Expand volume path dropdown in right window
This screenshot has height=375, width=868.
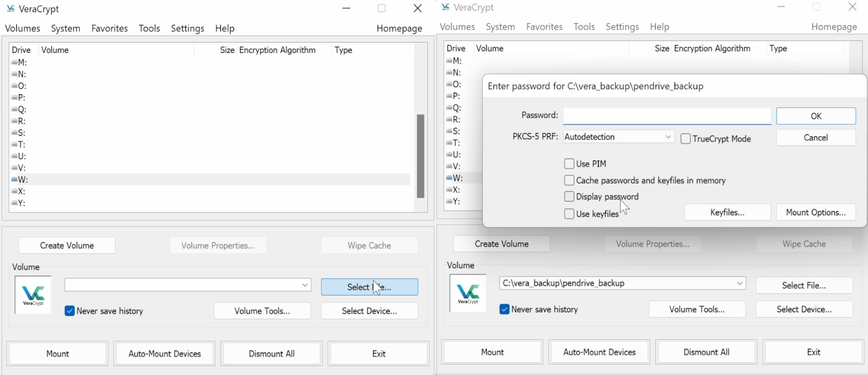pyautogui.click(x=740, y=283)
